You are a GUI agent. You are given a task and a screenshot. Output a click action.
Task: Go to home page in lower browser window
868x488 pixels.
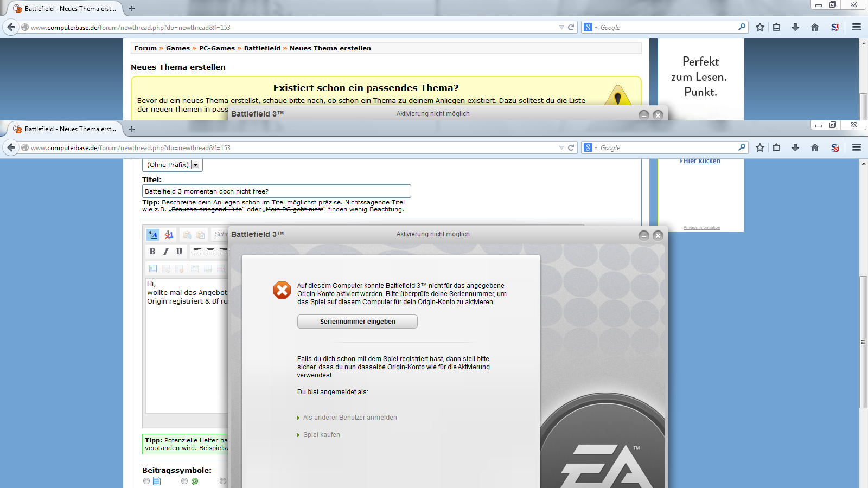[815, 147]
